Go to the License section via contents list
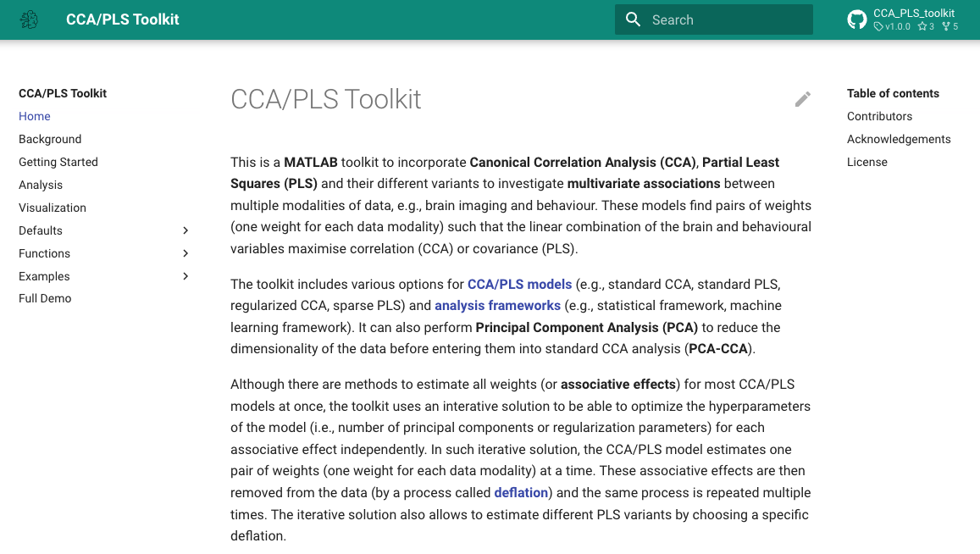980x554 pixels. click(866, 162)
